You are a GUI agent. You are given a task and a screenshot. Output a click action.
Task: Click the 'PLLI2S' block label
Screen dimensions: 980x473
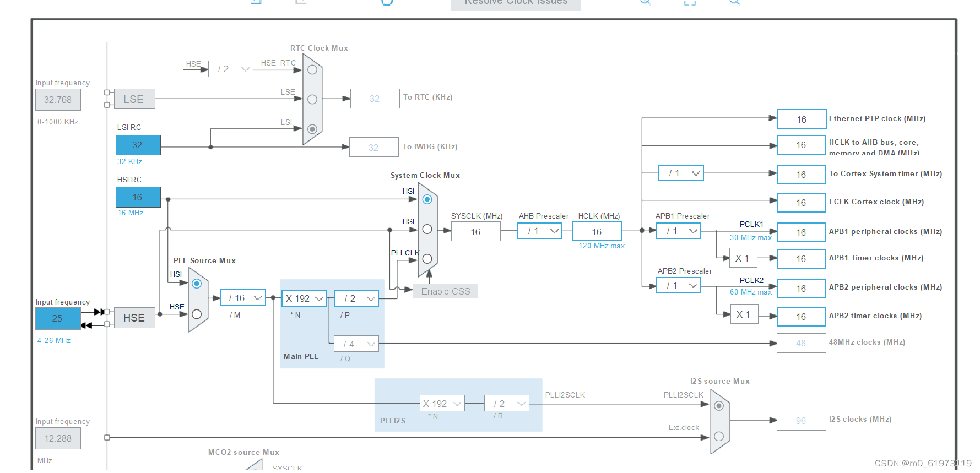pos(393,421)
